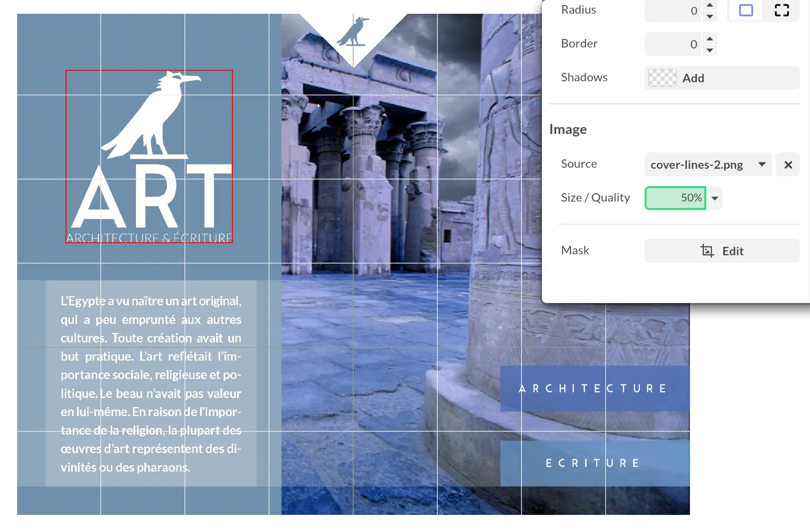Viewport: 810px width, 532px height.
Task: Add a shadow with the Add button
Action: tap(722, 78)
